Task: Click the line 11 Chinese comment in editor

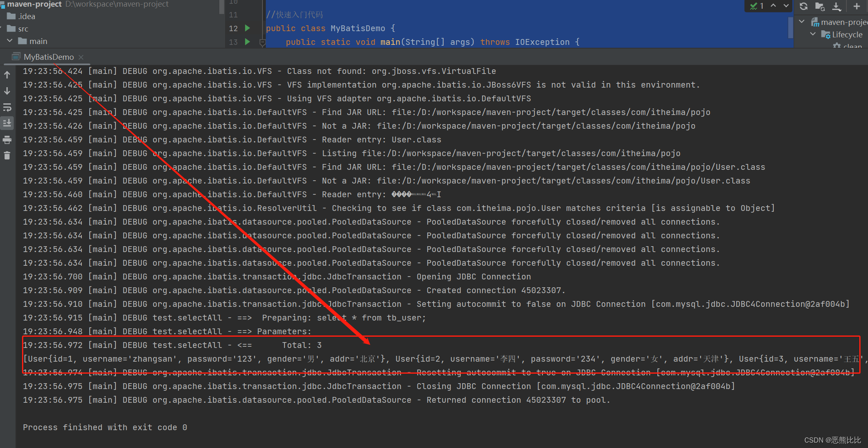Action: pyautogui.click(x=294, y=15)
